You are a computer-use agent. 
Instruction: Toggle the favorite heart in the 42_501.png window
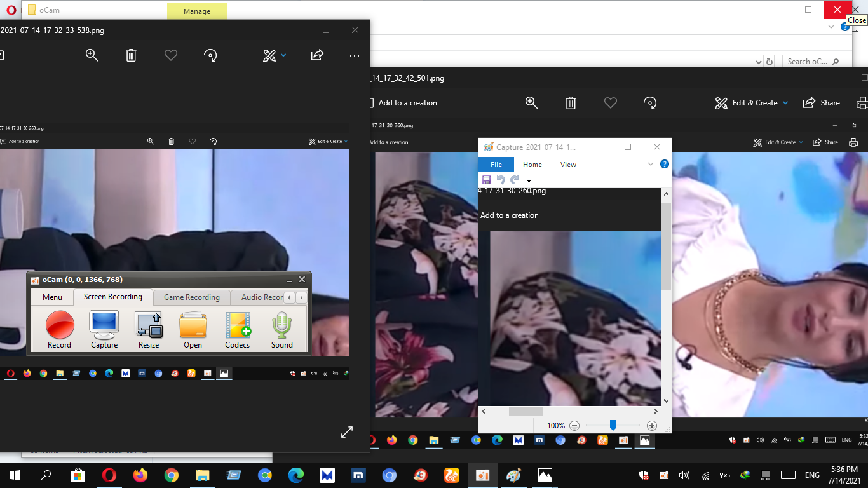coord(611,103)
